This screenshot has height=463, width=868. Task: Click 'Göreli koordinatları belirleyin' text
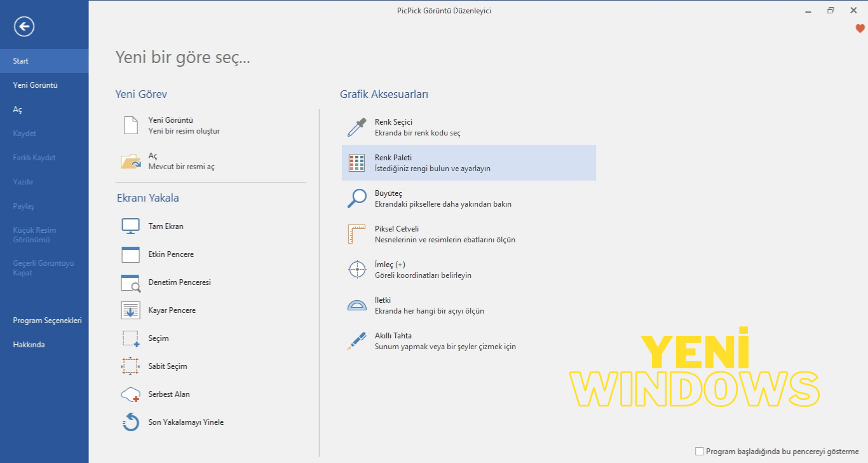coord(423,276)
